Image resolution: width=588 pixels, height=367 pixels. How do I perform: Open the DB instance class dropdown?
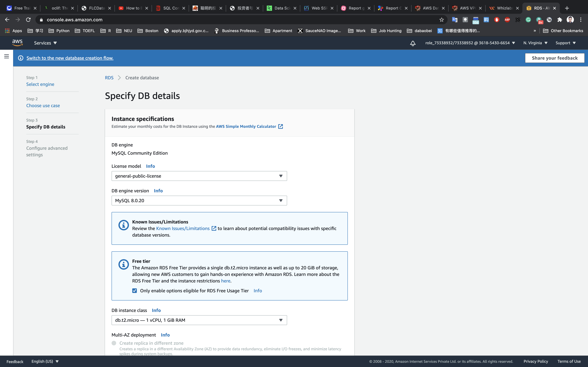(199, 320)
